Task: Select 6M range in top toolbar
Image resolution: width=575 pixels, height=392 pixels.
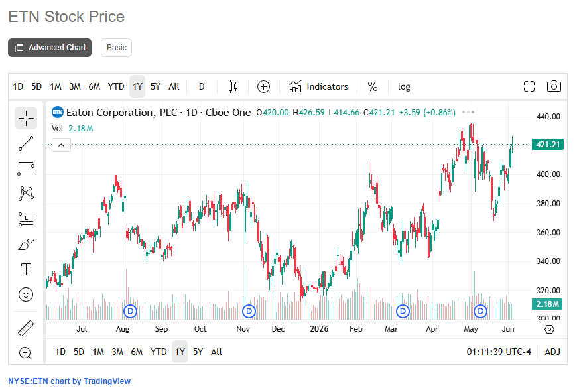Action: [94, 86]
